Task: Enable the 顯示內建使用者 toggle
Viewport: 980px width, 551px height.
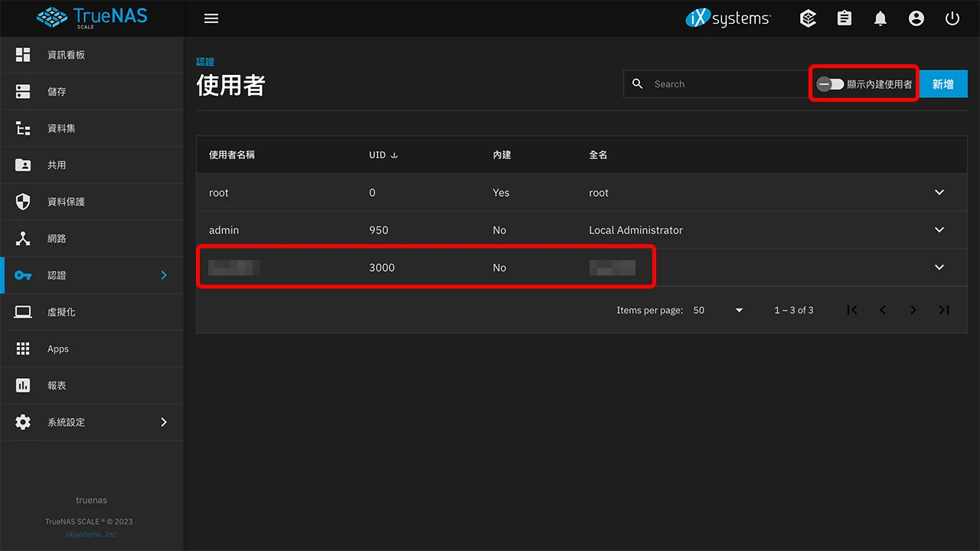Action: click(x=829, y=84)
